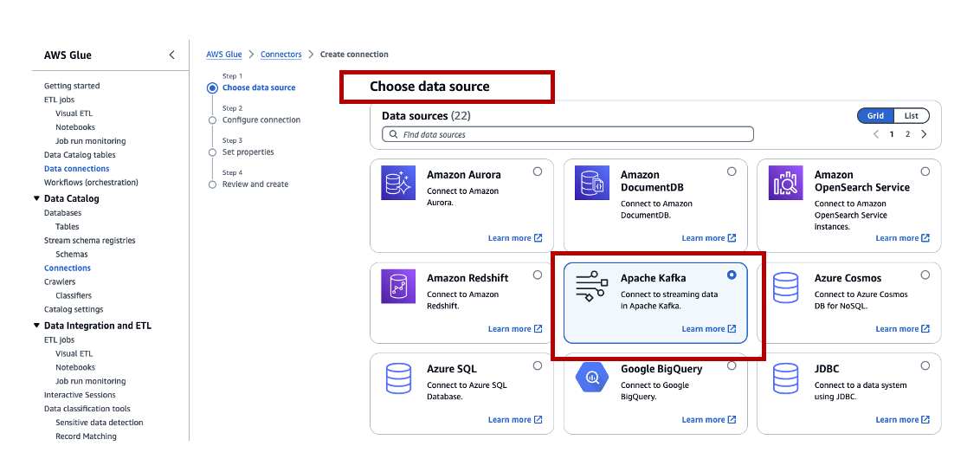Open Classifiers under Crawlers
The image size is (980, 472).
(x=73, y=295)
